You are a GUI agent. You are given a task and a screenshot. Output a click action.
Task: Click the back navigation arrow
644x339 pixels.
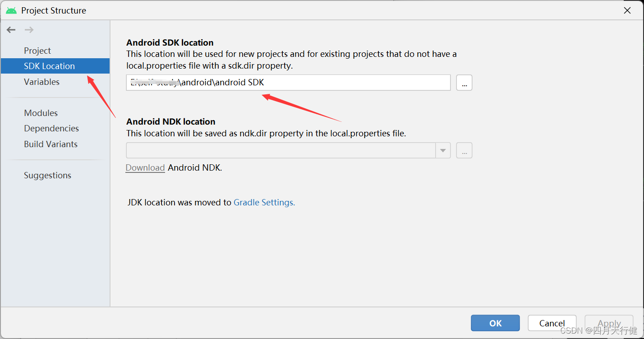11,30
